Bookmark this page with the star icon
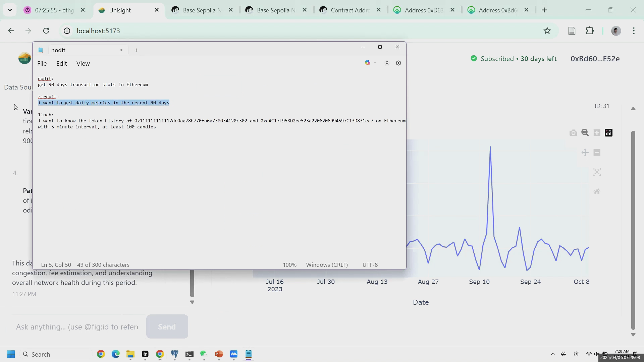Image resolution: width=644 pixels, height=362 pixels. [x=547, y=31]
